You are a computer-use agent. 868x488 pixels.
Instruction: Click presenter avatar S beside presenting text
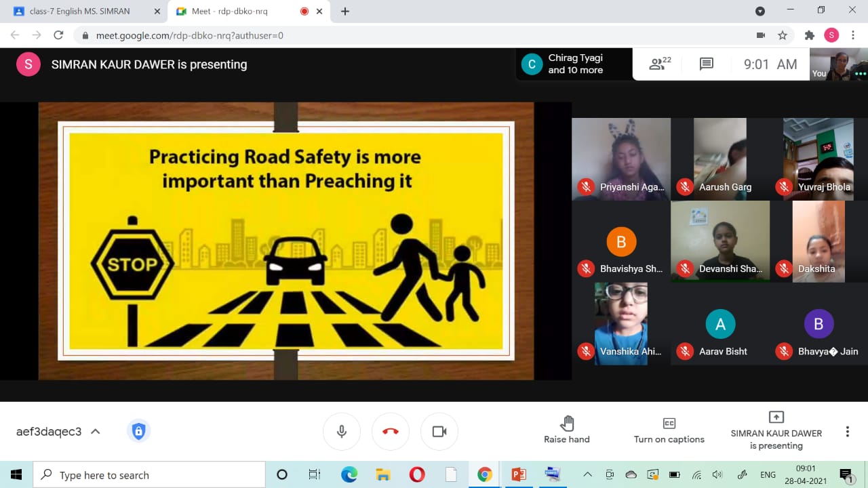pos(28,64)
